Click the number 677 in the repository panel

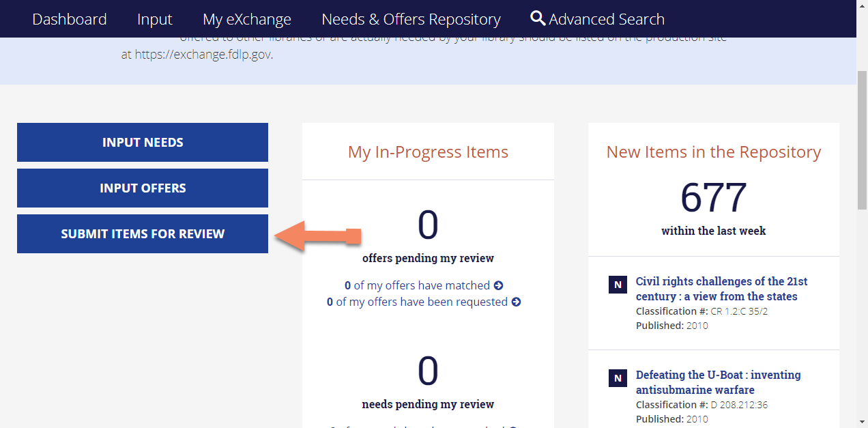714,197
